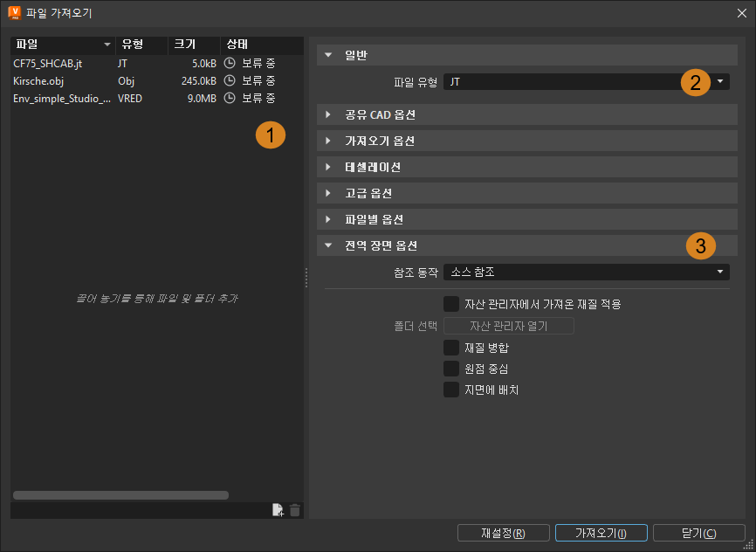
Task: Select the Env_simple_Studio_... file row
Action: point(157,98)
